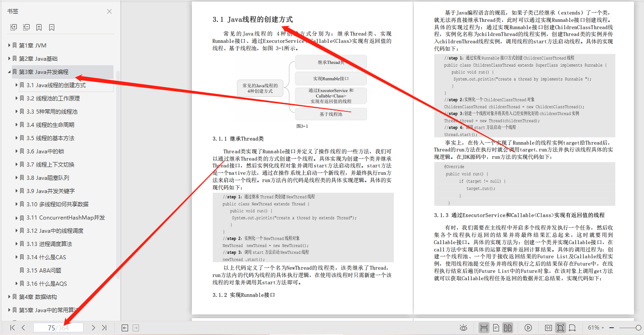The width and height of the screenshot is (644, 335).
Task: Expand the 第2章 Java基础 bookmark
Action: pos(9,59)
